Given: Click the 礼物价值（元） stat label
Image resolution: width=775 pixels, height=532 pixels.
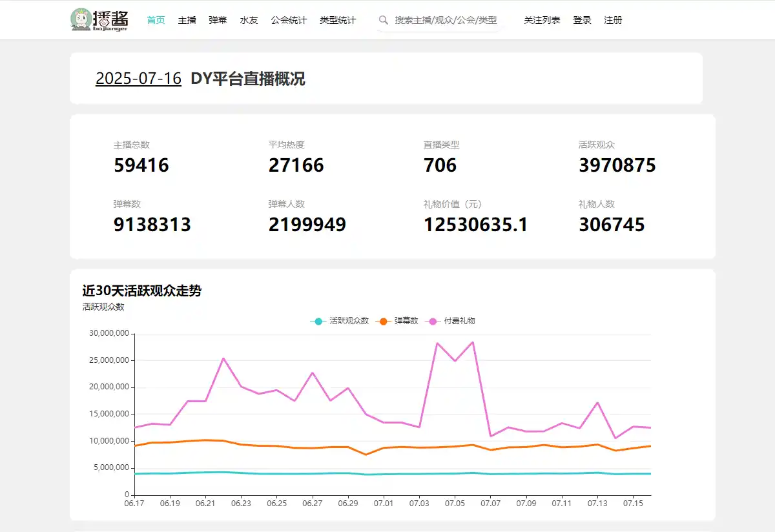Looking at the screenshot, I should (x=453, y=204).
